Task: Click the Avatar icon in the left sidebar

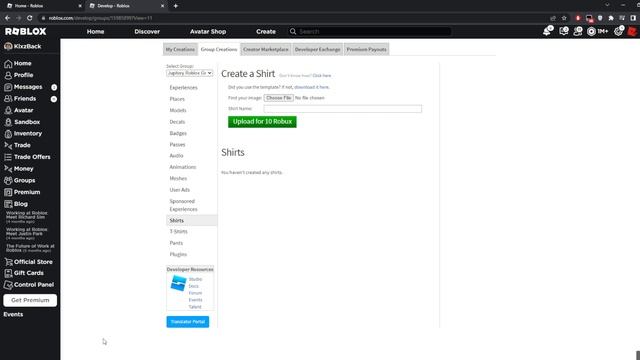Action: (x=8, y=110)
